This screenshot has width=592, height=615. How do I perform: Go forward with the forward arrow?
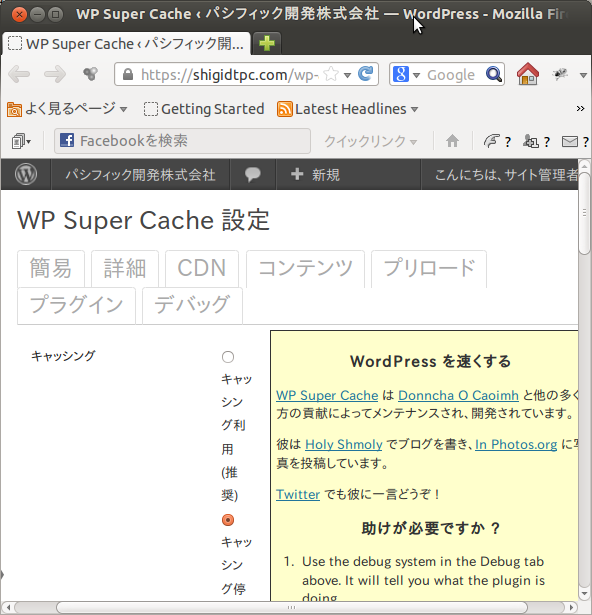pyautogui.click(x=55, y=74)
